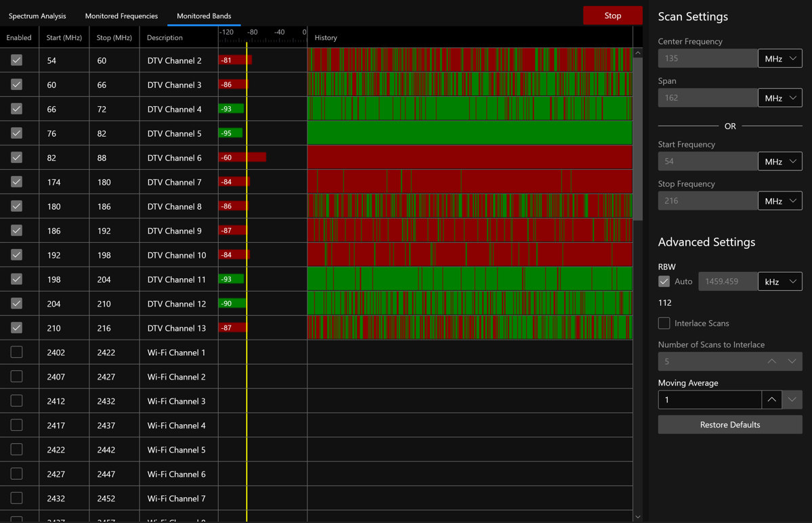Click the DTV Channel 6 history strip
812x523 pixels.
[470, 157]
